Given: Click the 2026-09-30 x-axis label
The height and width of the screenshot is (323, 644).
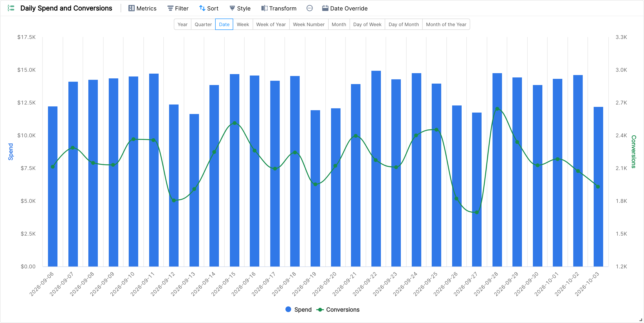Looking at the screenshot, I should [526, 284].
